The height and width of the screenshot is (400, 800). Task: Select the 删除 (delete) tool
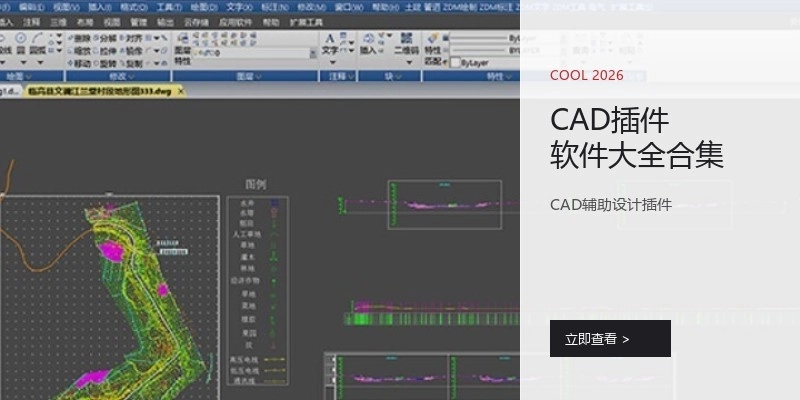80,38
